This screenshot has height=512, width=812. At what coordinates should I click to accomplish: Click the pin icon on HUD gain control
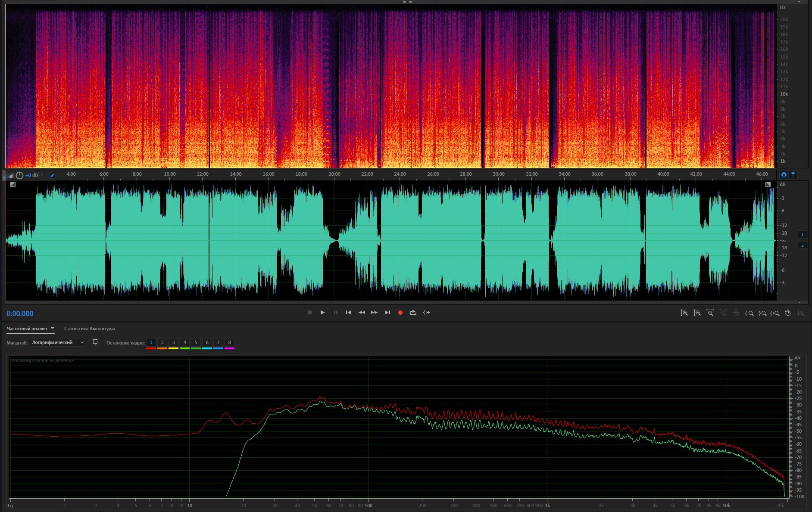coord(52,176)
